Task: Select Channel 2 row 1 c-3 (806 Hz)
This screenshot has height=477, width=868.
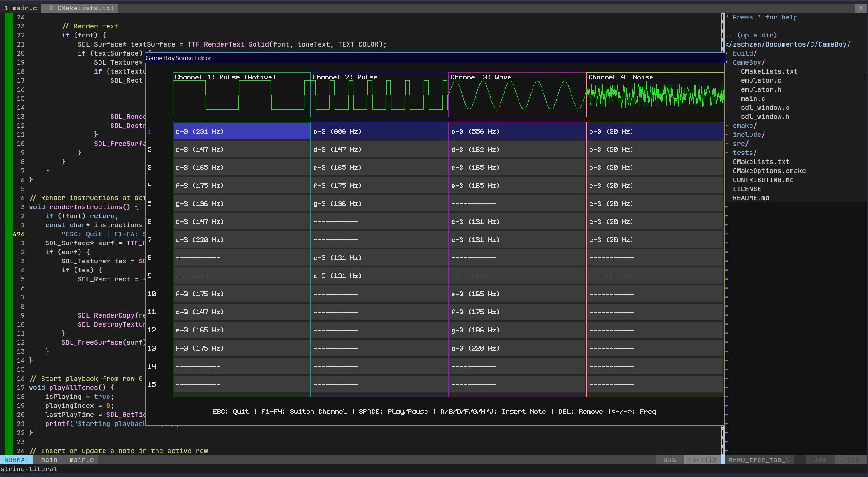Action: [379, 131]
